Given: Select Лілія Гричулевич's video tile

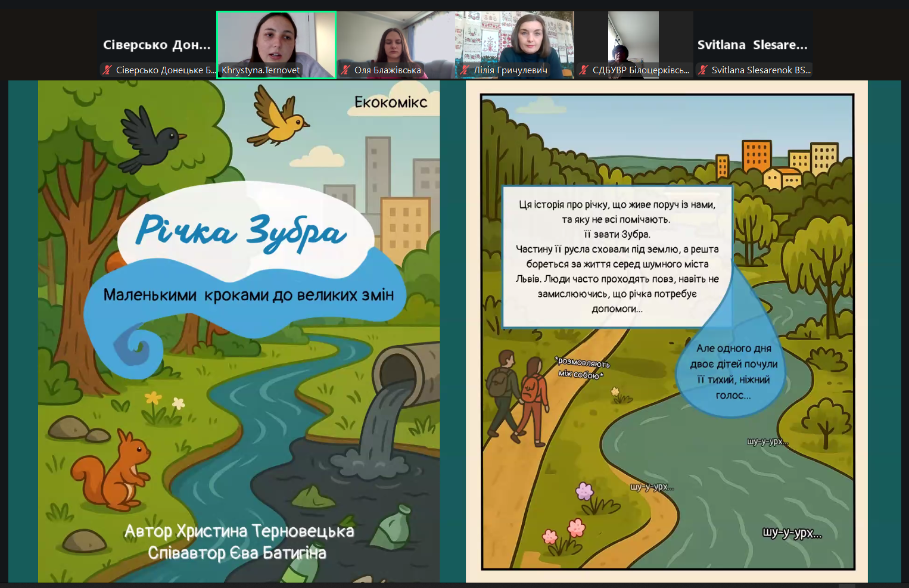Looking at the screenshot, I should pyautogui.click(x=515, y=39).
